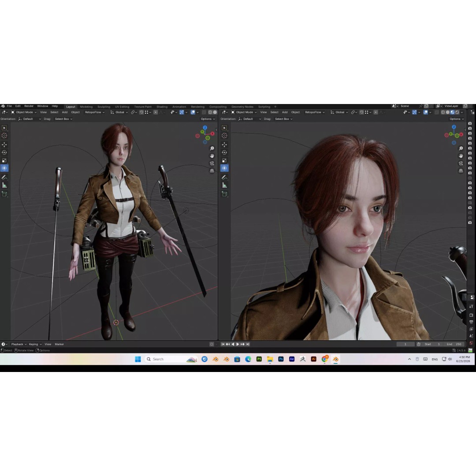Select the Annotate tool in left viewport toolbar
476x476 pixels.
coord(4,177)
